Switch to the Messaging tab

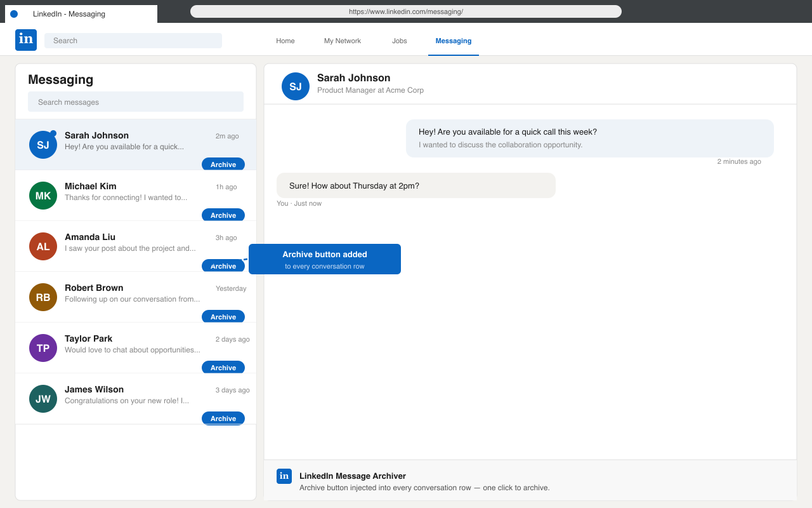pyautogui.click(x=453, y=41)
